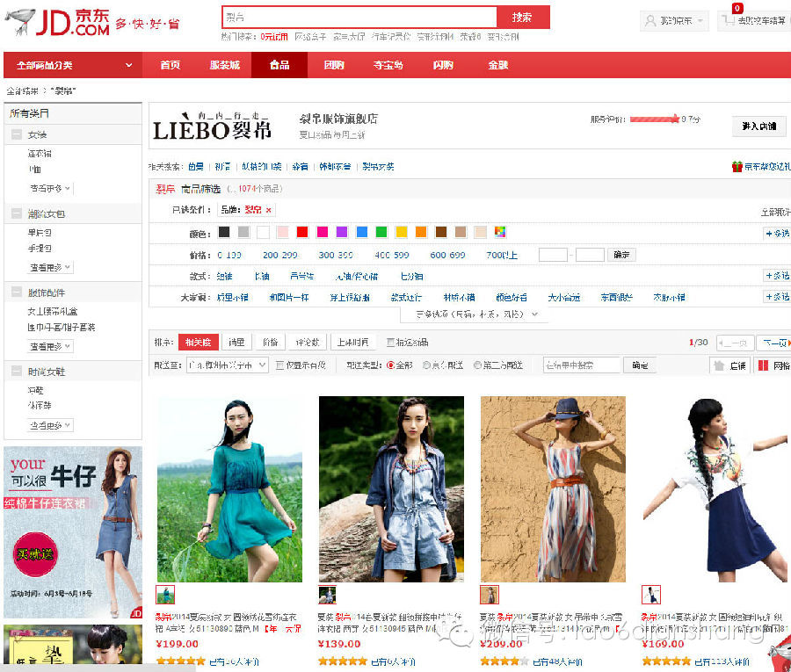Click star rating of ¥169.00 product
This screenshot has height=672, width=791.
click(x=666, y=661)
